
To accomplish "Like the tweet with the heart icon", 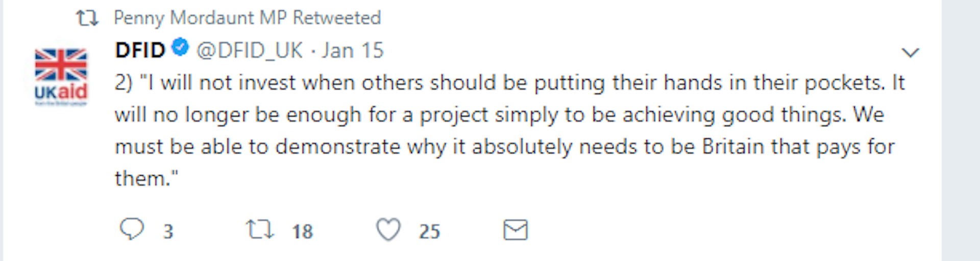I will click(x=388, y=229).
